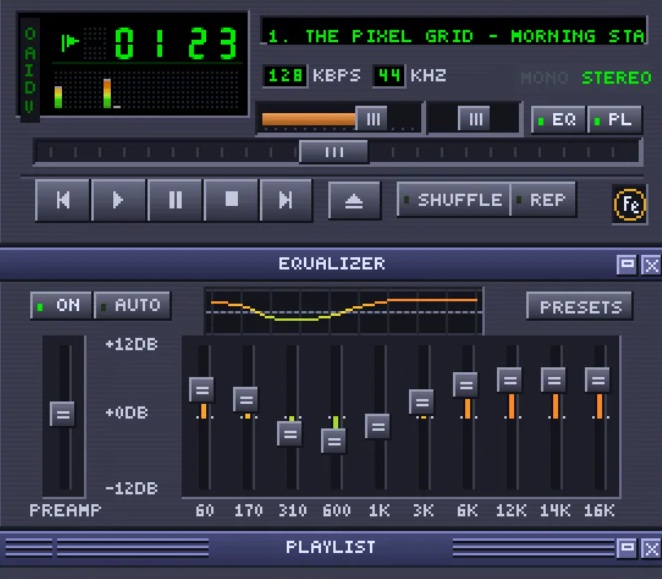The height and width of the screenshot is (579, 662).
Task: Click the I letter in the OAIDV strip
Action: 30,70
